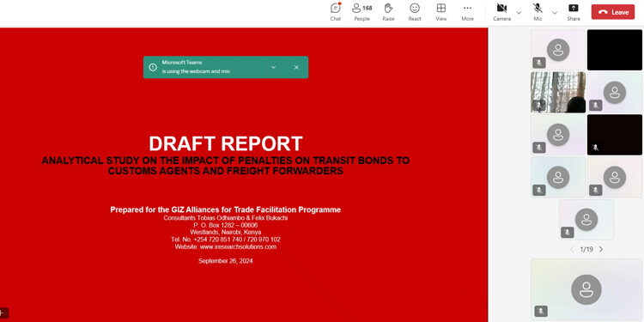This screenshot has height=322, width=644.
Task: Open the More actions menu
Action: [x=467, y=12]
